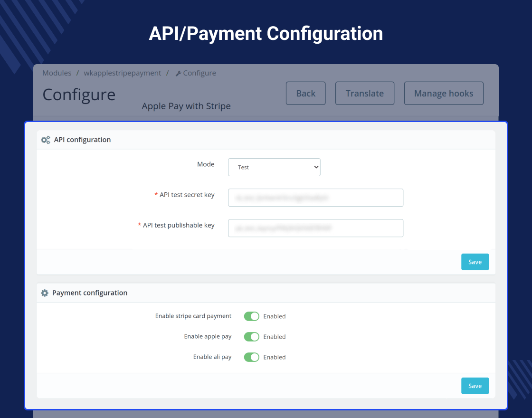This screenshot has height=418, width=532.
Task: Go to Modules breadcrumb link
Action: click(x=57, y=73)
